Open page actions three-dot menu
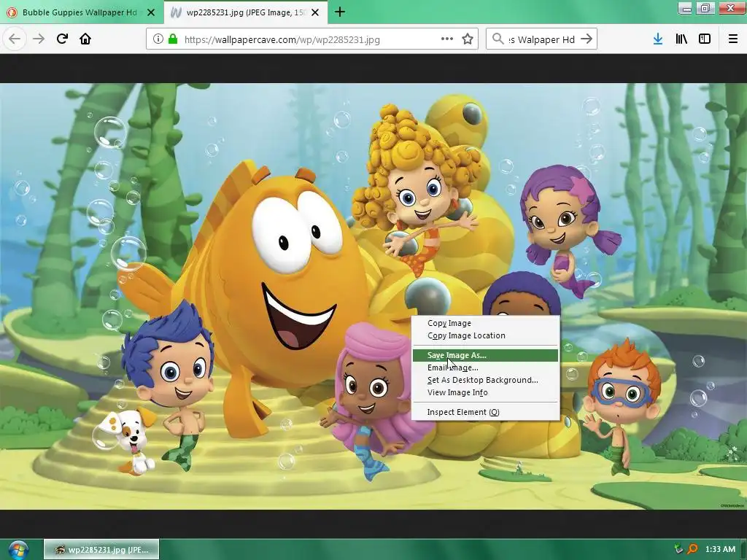The height and width of the screenshot is (560, 747). pyautogui.click(x=447, y=39)
